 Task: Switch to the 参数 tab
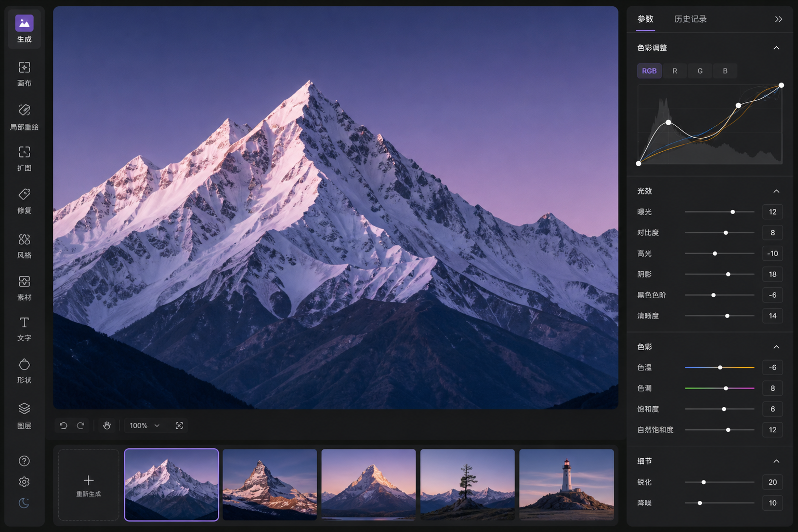[646, 19]
